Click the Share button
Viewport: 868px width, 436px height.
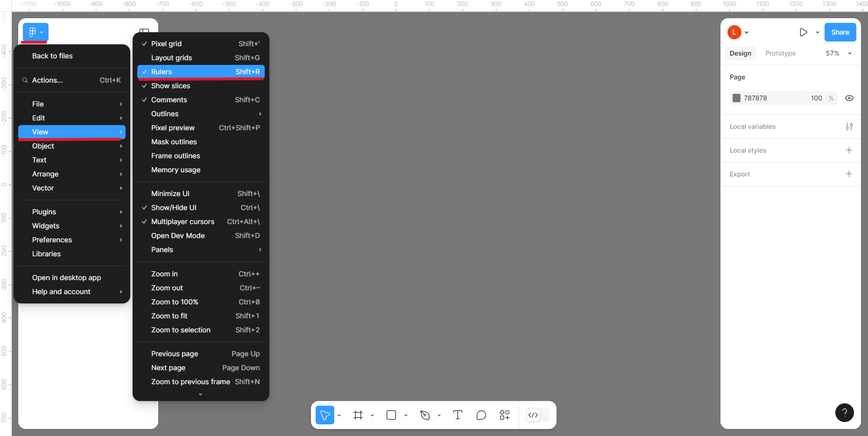click(840, 32)
